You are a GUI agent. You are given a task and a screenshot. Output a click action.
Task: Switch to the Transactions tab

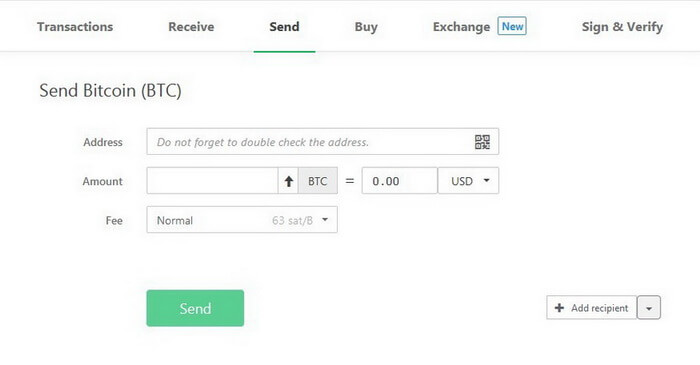(75, 27)
